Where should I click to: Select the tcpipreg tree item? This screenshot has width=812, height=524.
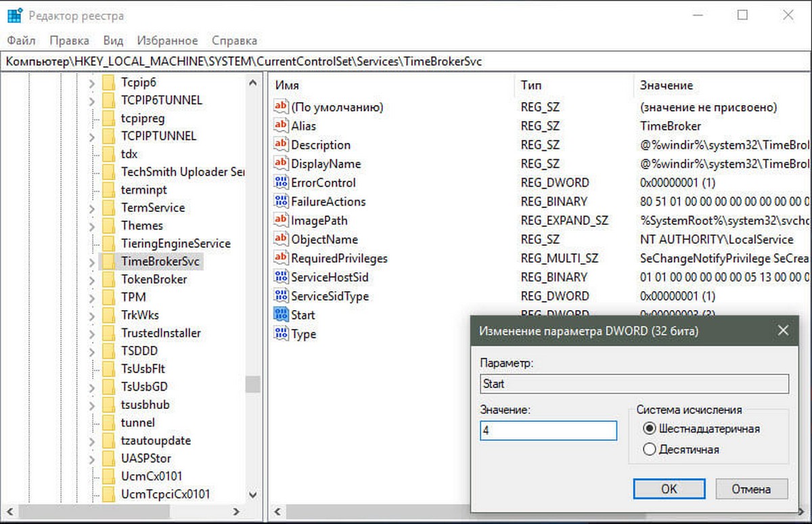142,118
